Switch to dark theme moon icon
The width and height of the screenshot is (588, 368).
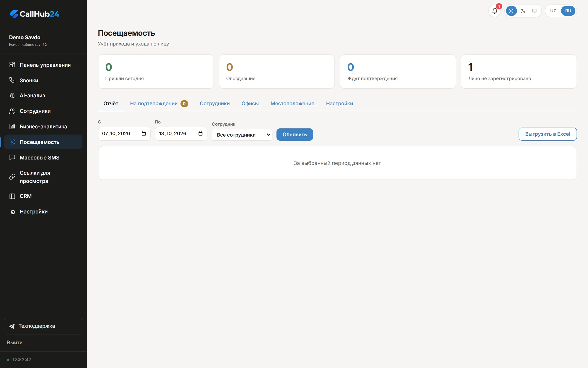tap(523, 11)
